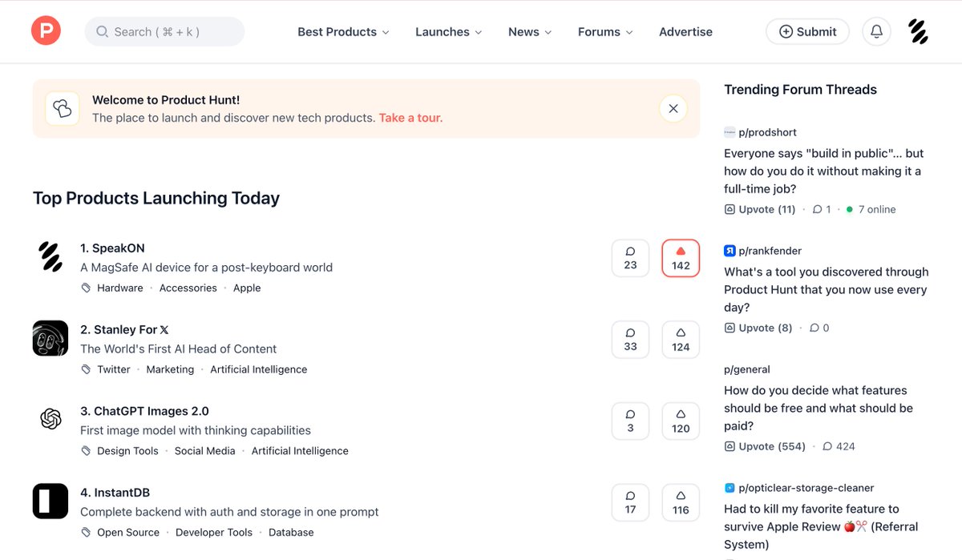The image size is (962, 560).
Task: Open the 2. Stanley For X title
Action: (124, 329)
